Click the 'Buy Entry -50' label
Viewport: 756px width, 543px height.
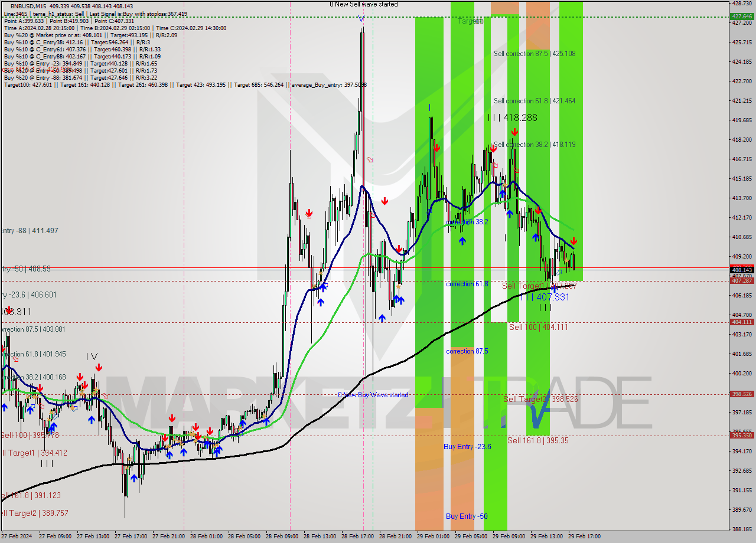[x=467, y=516]
